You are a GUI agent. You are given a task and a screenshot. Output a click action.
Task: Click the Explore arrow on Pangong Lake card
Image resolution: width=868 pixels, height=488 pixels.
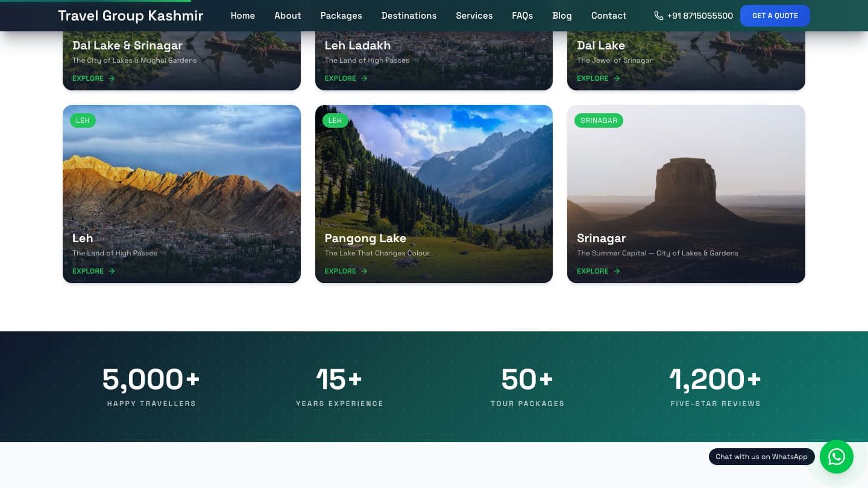364,271
